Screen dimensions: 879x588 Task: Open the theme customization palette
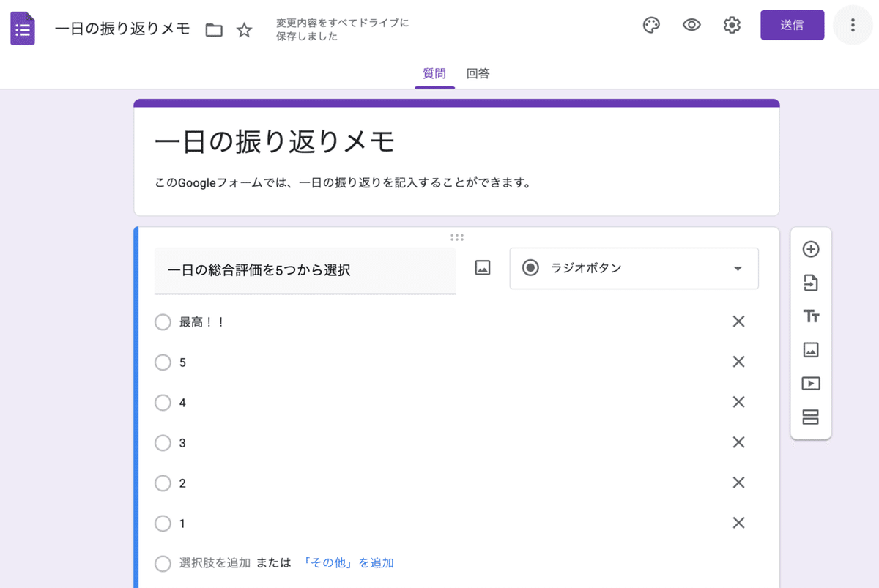(651, 24)
